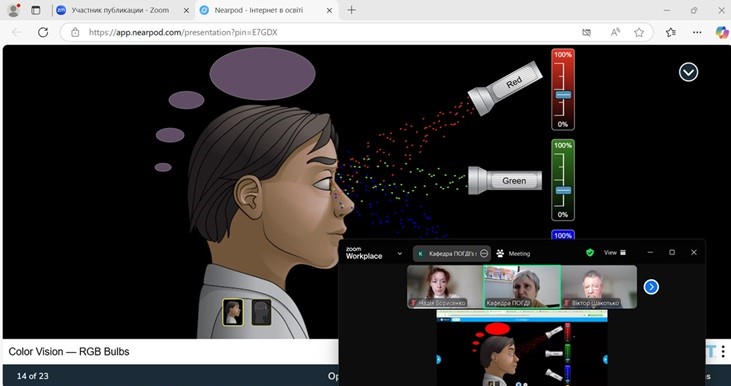731x386 pixels.
Task: Open a new browser tab
Action: pyautogui.click(x=352, y=10)
